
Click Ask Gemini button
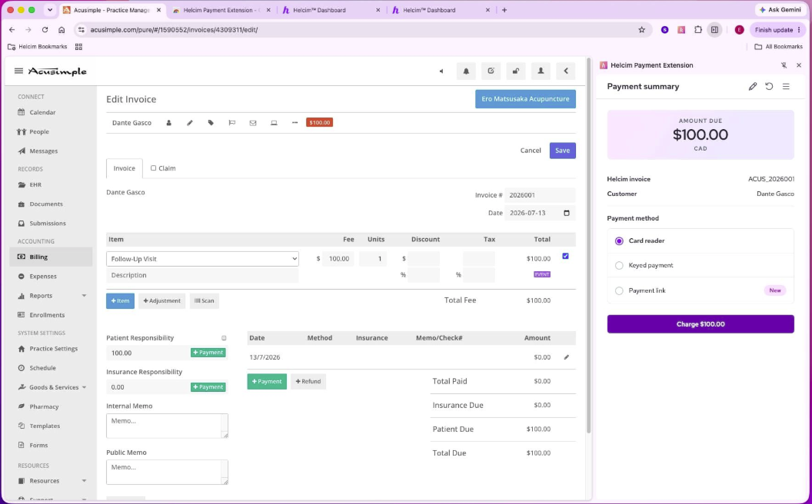point(781,10)
